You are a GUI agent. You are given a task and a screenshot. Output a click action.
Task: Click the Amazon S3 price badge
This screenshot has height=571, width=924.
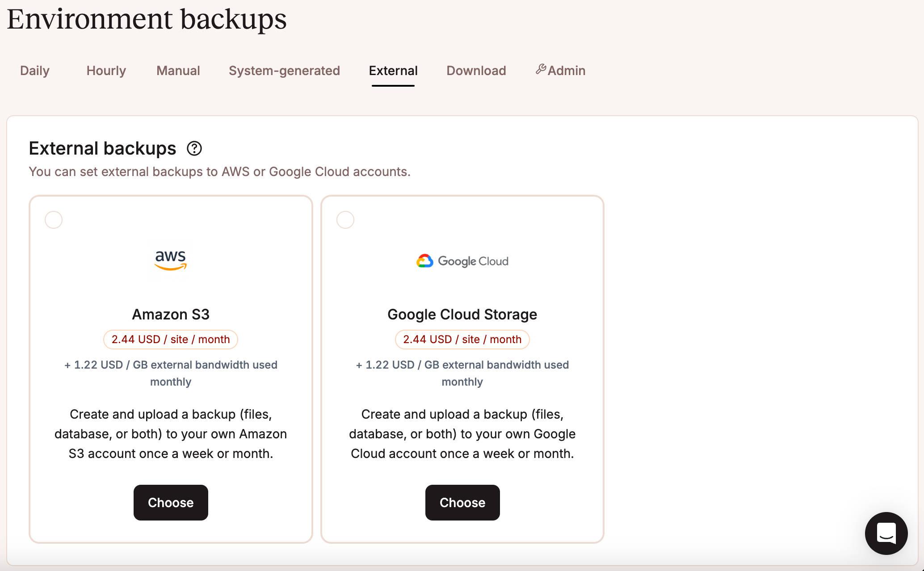click(x=170, y=340)
